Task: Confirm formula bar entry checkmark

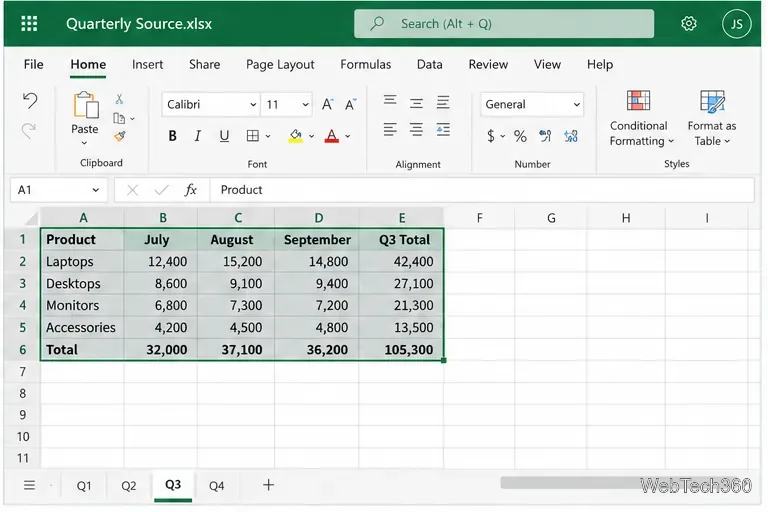Action: click(x=161, y=190)
